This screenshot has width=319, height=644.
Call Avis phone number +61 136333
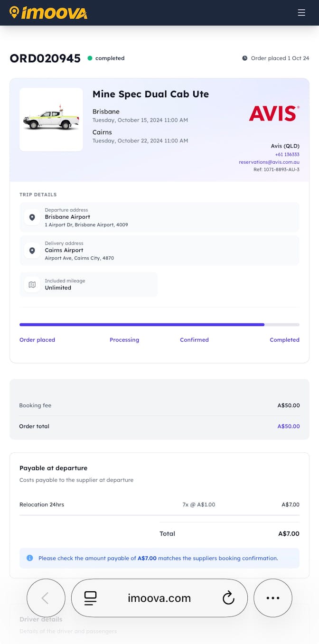click(x=287, y=155)
